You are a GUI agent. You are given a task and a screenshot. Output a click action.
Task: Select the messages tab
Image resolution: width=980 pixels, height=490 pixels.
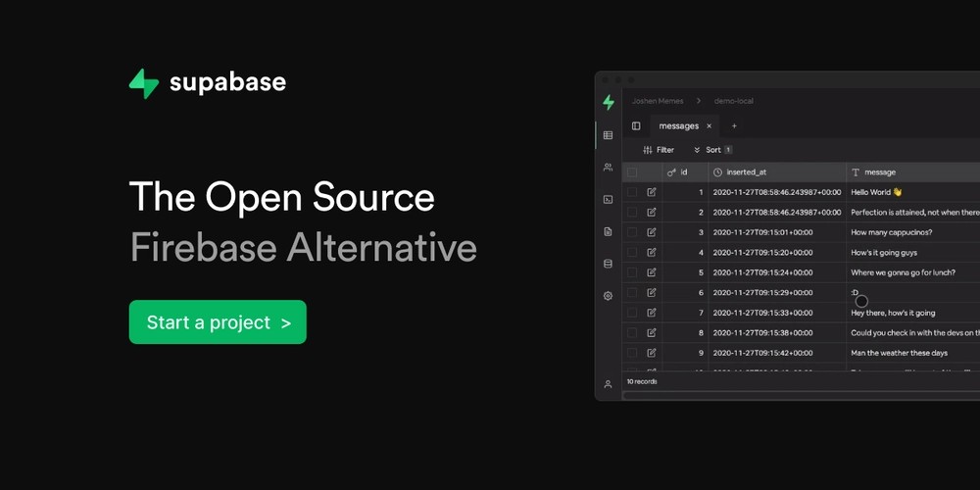pos(679,125)
